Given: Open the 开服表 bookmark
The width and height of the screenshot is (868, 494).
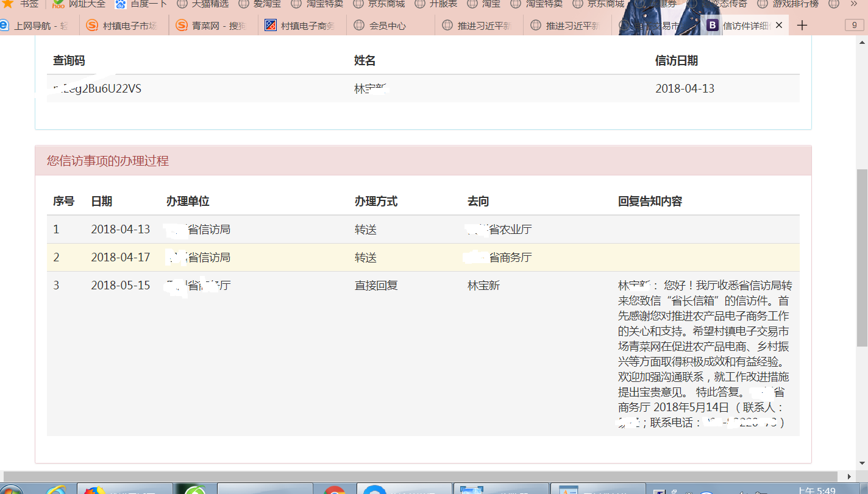Looking at the screenshot, I should click(436, 3).
